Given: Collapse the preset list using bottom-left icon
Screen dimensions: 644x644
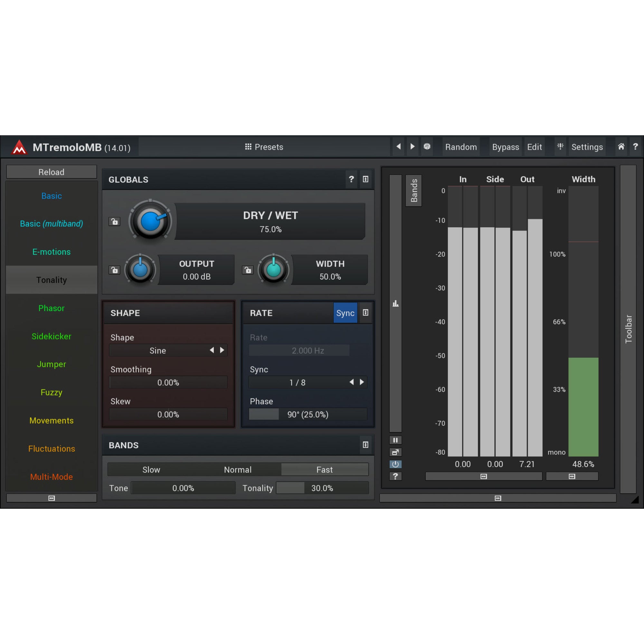Looking at the screenshot, I should coord(52,498).
